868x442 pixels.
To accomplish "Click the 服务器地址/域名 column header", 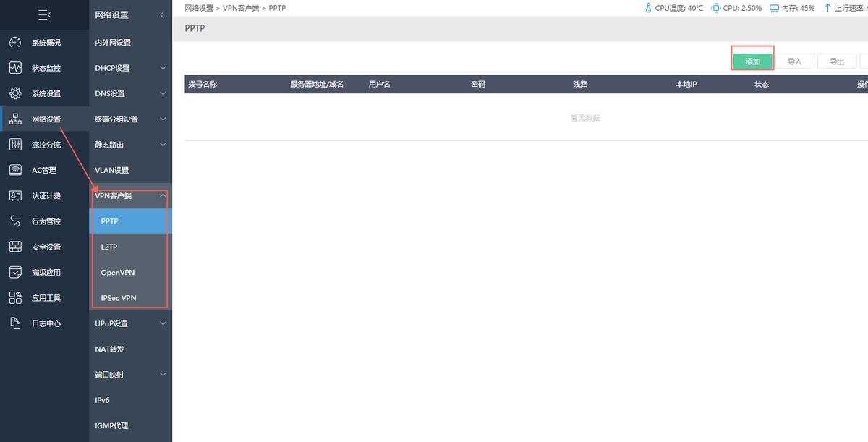I will pos(317,85).
